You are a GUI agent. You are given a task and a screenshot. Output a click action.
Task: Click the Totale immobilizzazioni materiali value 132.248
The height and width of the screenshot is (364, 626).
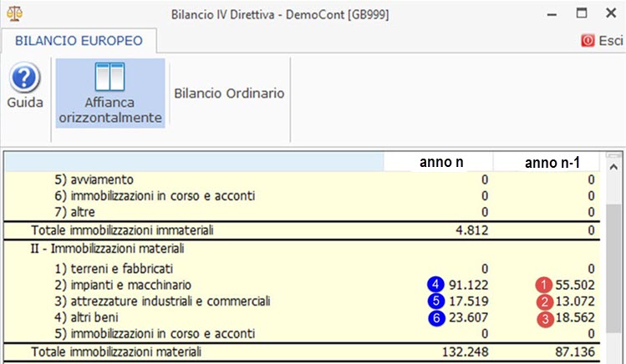[x=465, y=352]
